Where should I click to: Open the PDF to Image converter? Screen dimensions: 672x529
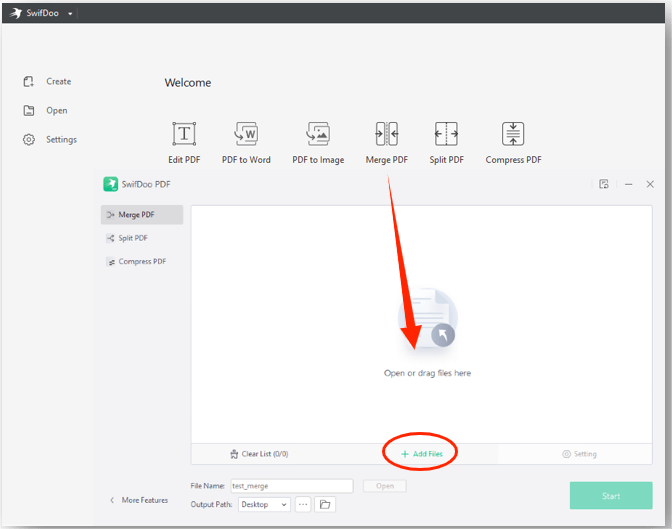(x=318, y=143)
